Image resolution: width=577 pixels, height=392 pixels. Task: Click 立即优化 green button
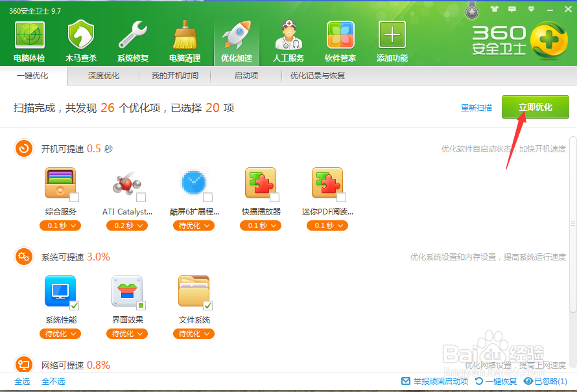point(535,107)
